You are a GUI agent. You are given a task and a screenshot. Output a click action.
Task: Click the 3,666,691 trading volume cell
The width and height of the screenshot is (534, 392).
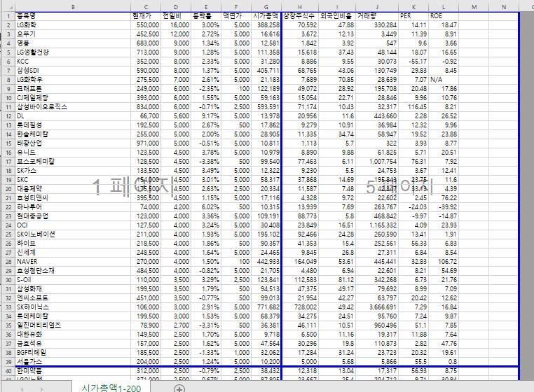(376, 307)
